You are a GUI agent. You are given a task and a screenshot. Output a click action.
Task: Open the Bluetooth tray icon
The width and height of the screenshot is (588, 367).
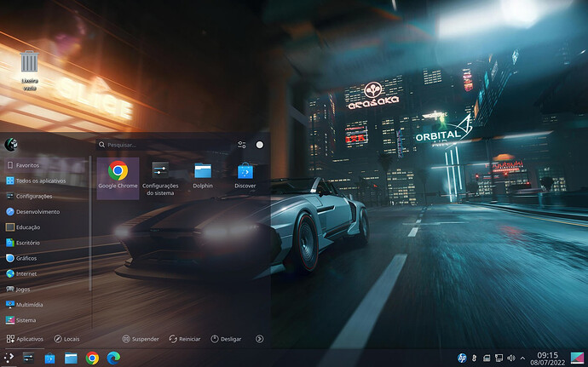pyautogui.click(x=474, y=358)
